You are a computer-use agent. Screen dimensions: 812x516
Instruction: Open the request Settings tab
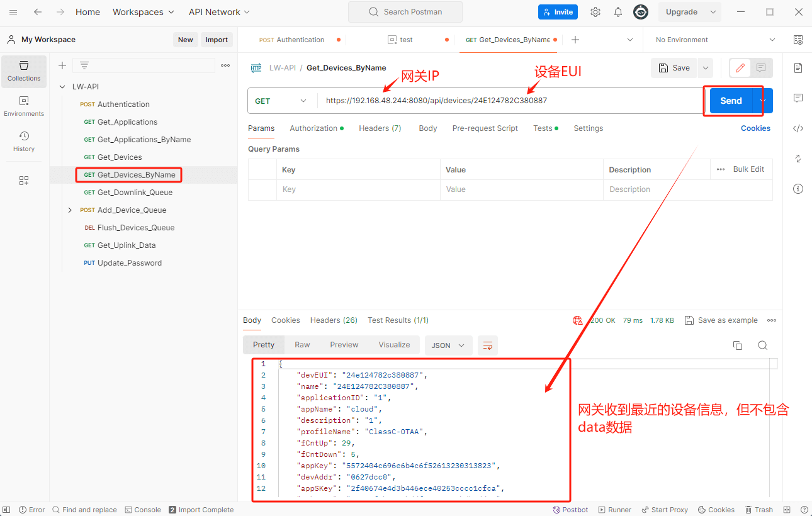click(x=589, y=128)
